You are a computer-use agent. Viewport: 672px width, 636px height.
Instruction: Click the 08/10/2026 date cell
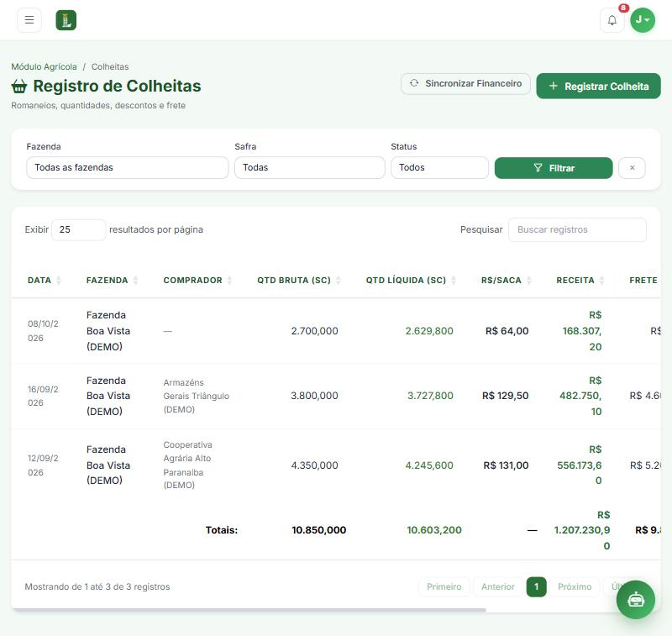44,331
